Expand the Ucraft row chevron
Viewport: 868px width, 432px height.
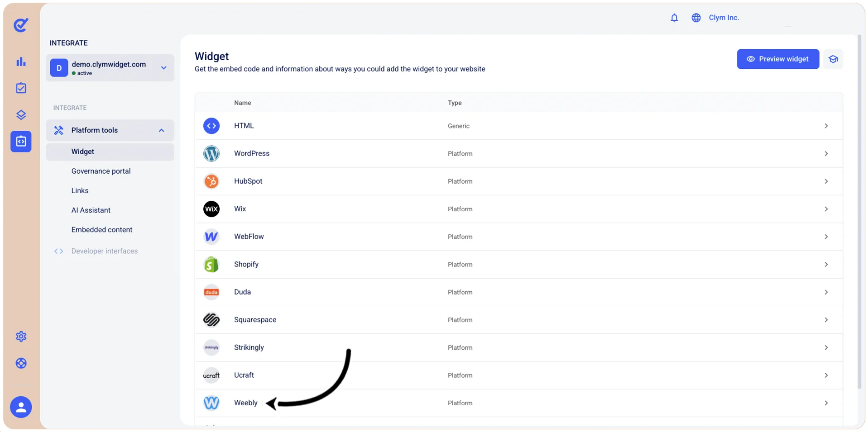click(x=826, y=375)
